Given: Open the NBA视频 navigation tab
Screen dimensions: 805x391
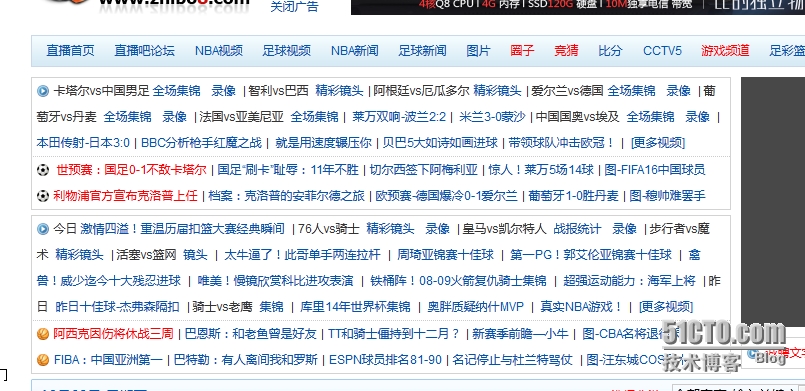Looking at the screenshot, I should coord(219,51).
